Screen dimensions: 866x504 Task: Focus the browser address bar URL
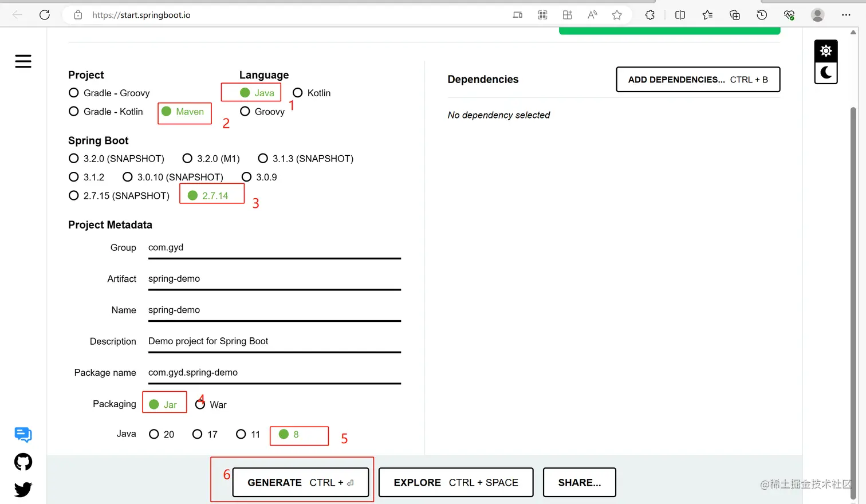point(141,15)
